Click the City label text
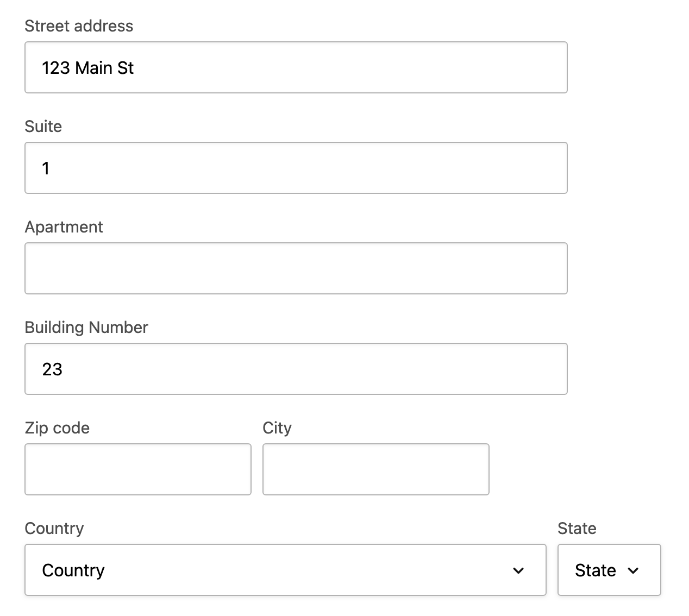The image size is (689, 616). point(277,428)
